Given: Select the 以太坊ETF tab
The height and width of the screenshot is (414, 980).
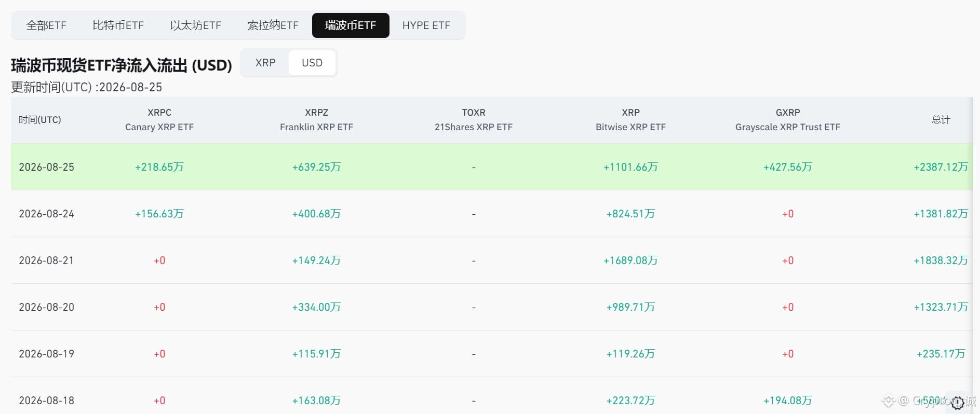Looking at the screenshot, I should [195, 25].
